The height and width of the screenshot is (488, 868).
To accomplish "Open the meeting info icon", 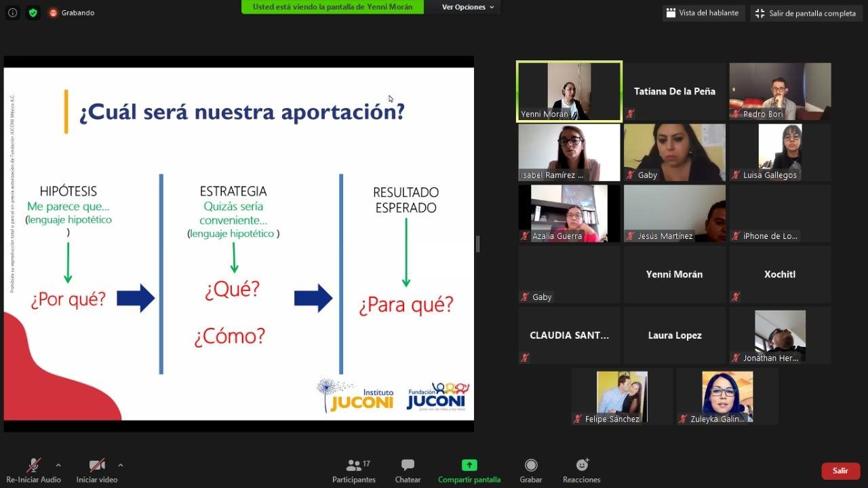I will 12,13.
